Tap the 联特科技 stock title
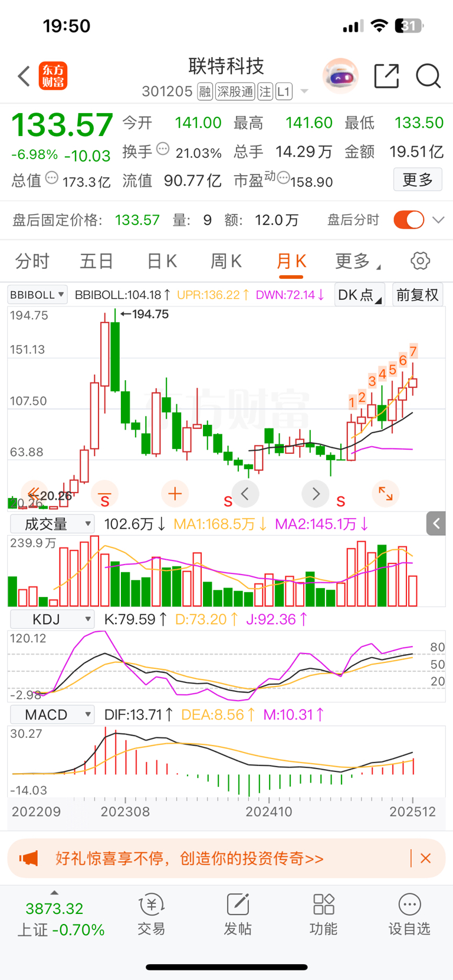The height and width of the screenshot is (980, 453). click(226, 65)
